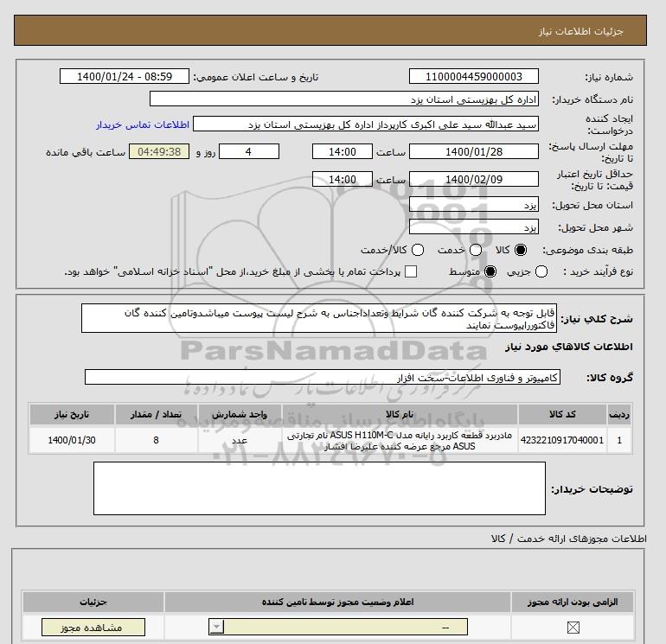Viewport: 666px width, 644px height.
Task: Click the اطلاعات کالاهای مورد نیاز heading
Action: pos(569,347)
